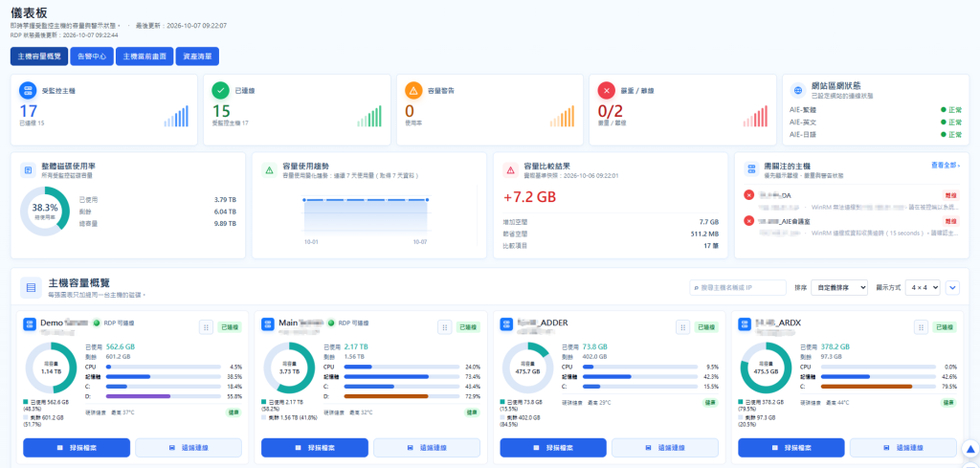Click the green RDP status dot on the Main card
Image resolution: width=980 pixels, height=468 pixels.
pos(331,323)
